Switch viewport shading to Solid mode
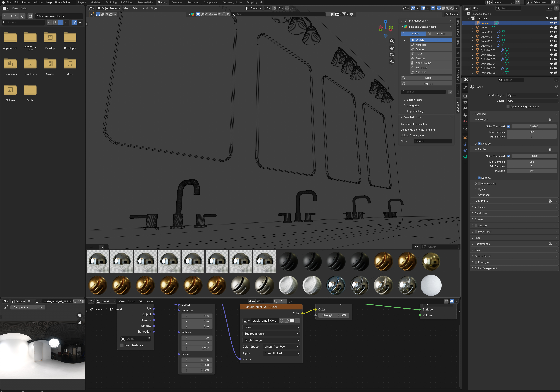Viewport: 560px width, 392px height. coord(443,8)
